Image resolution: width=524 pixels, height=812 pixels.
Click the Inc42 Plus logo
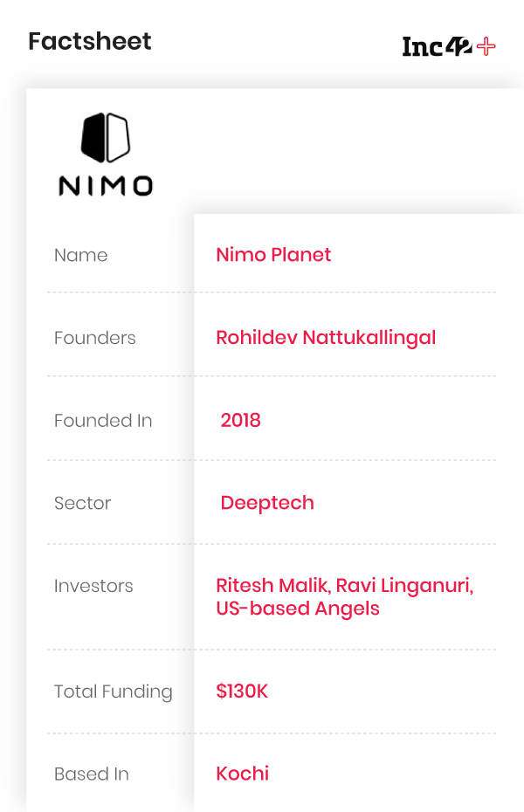[x=448, y=46]
